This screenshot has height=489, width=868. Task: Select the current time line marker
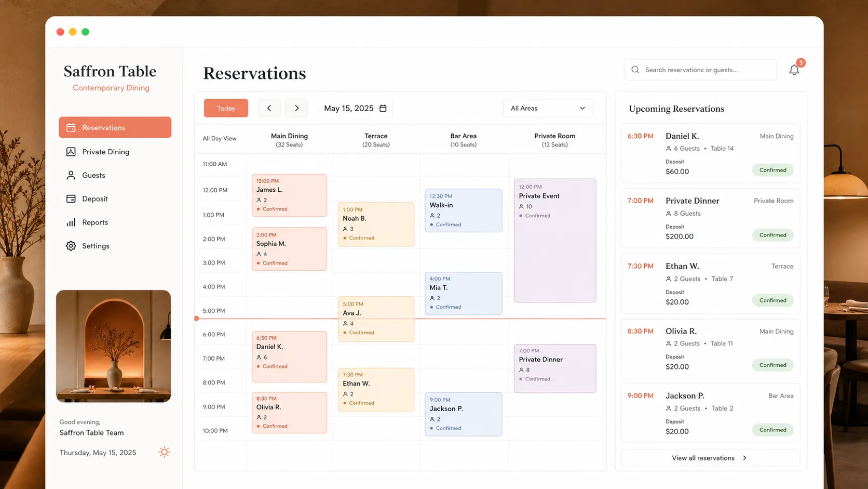pyautogui.click(x=197, y=319)
